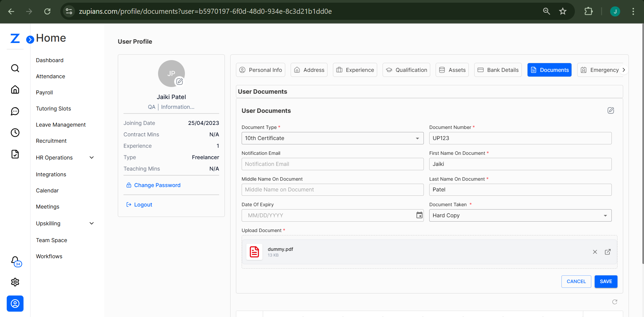This screenshot has height=317, width=644.
Task: Click the clock icon in the sidebar
Action: tap(15, 133)
